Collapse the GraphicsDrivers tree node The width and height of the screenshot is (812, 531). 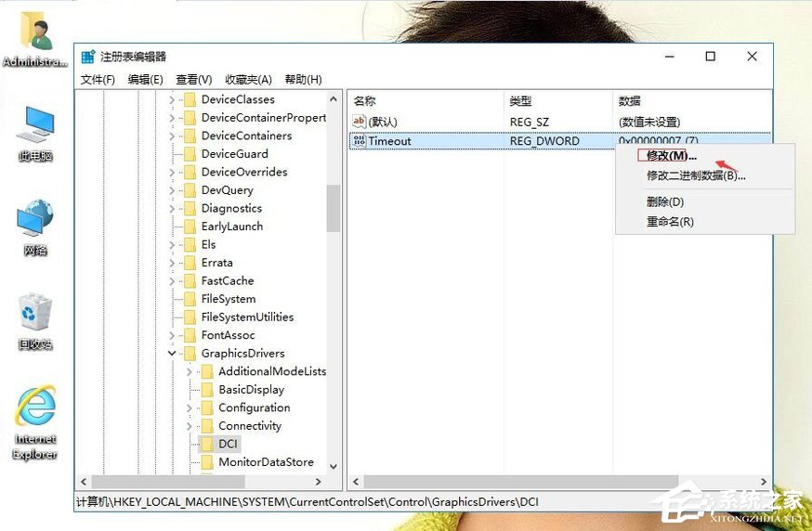pyautogui.click(x=172, y=354)
